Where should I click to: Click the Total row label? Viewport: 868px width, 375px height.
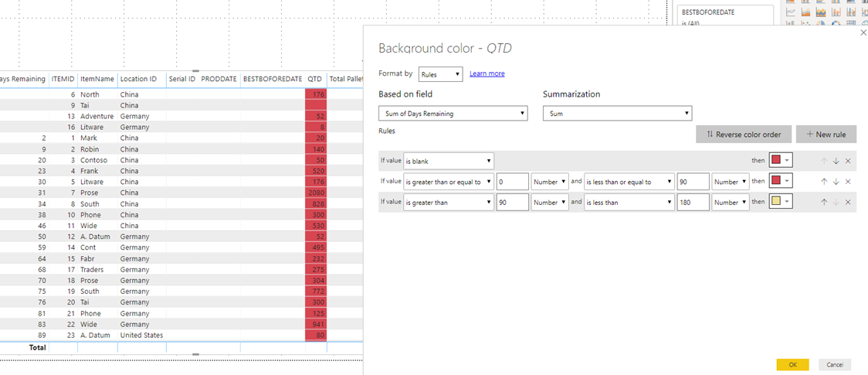coord(38,348)
